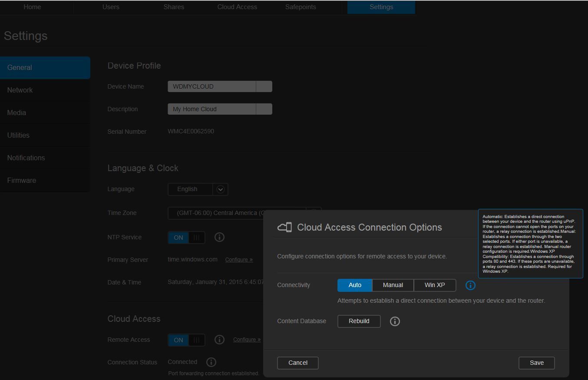Open Utilities settings in the sidebar
Screen dimensions: 588x380
(45, 135)
